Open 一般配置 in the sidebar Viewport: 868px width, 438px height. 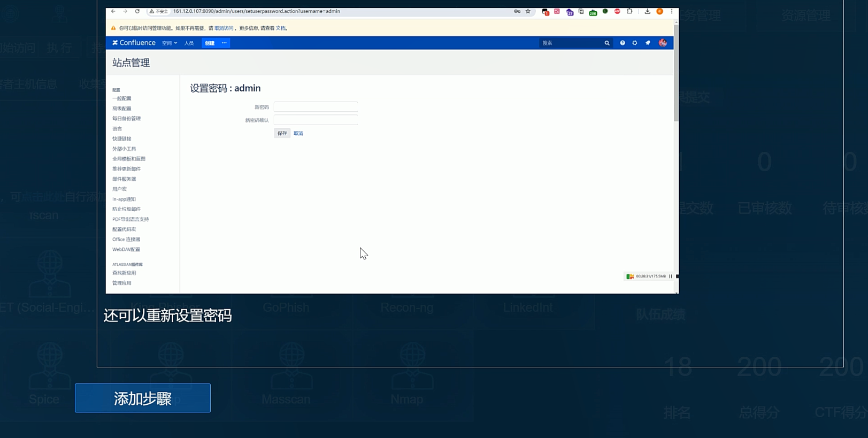click(x=122, y=99)
